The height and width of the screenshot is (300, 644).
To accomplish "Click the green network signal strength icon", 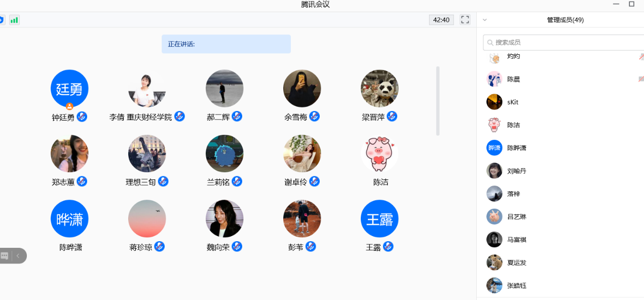I will click(14, 20).
